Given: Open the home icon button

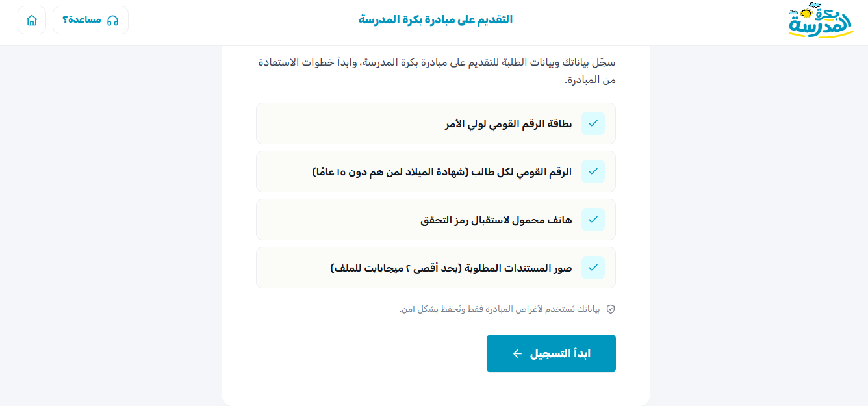Looking at the screenshot, I should tap(32, 20).
